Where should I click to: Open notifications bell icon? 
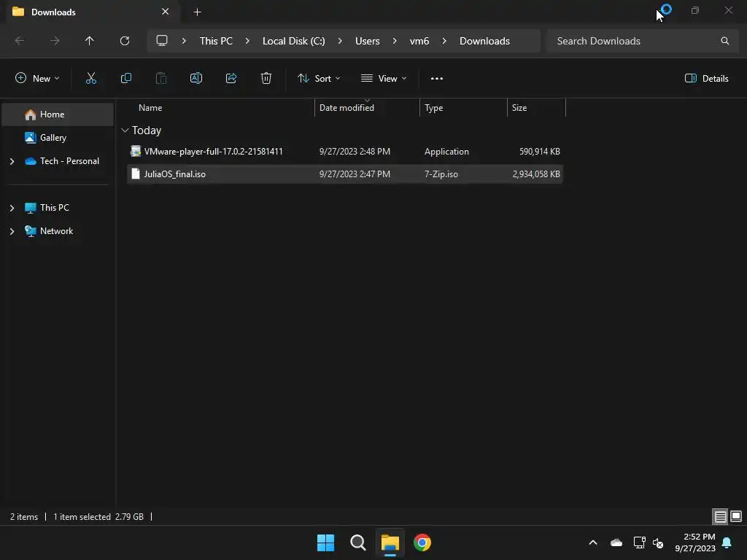click(x=727, y=542)
